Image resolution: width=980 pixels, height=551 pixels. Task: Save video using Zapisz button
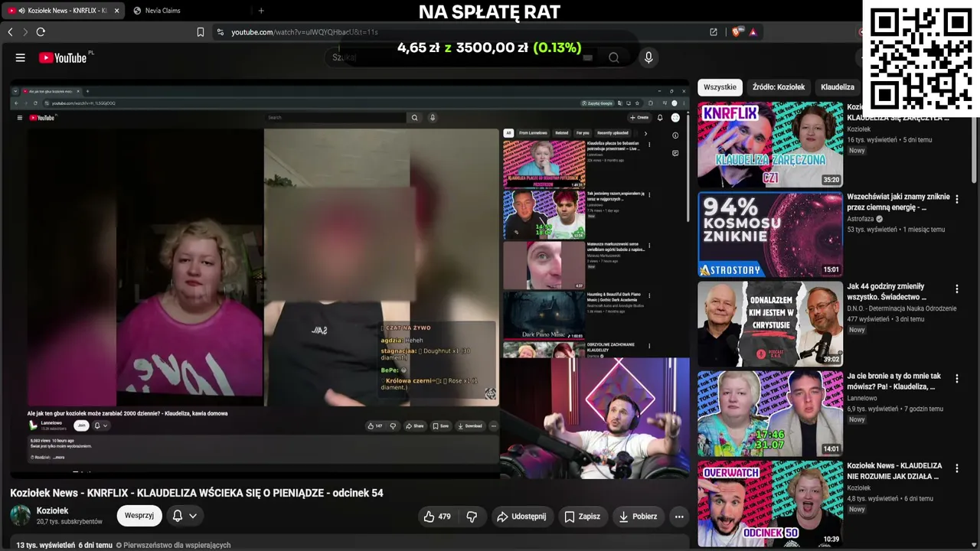pyautogui.click(x=582, y=517)
